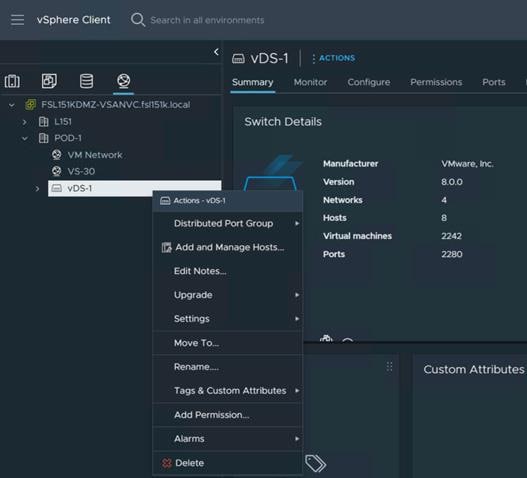
Task: Click the Manufacturer value VMware, Inc.
Action: 467,164
